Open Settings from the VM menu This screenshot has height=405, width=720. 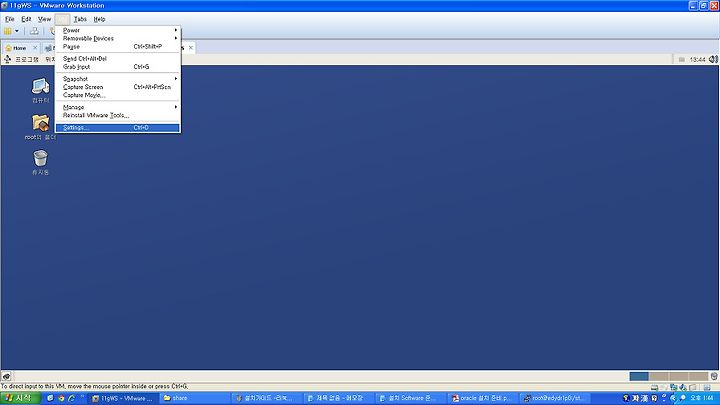(x=118, y=128)
